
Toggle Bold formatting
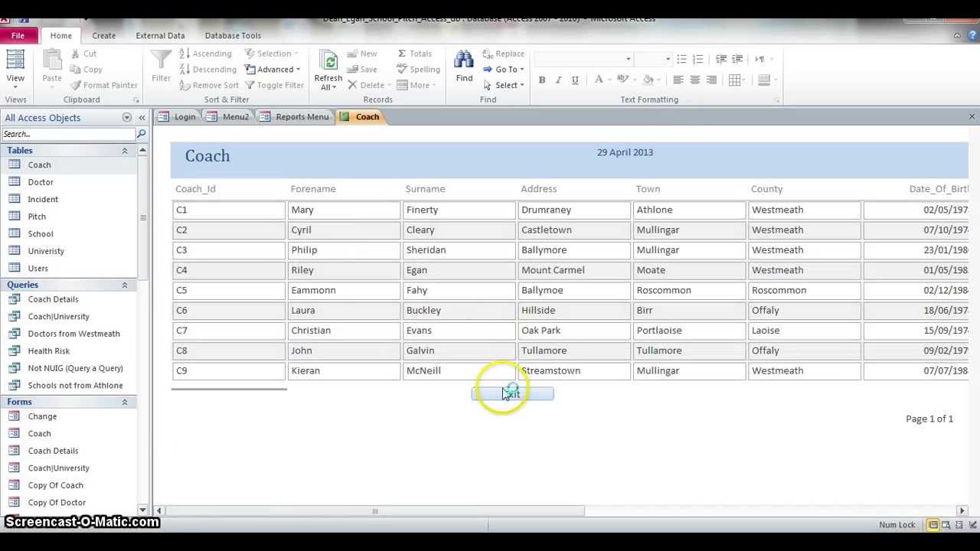542,80
